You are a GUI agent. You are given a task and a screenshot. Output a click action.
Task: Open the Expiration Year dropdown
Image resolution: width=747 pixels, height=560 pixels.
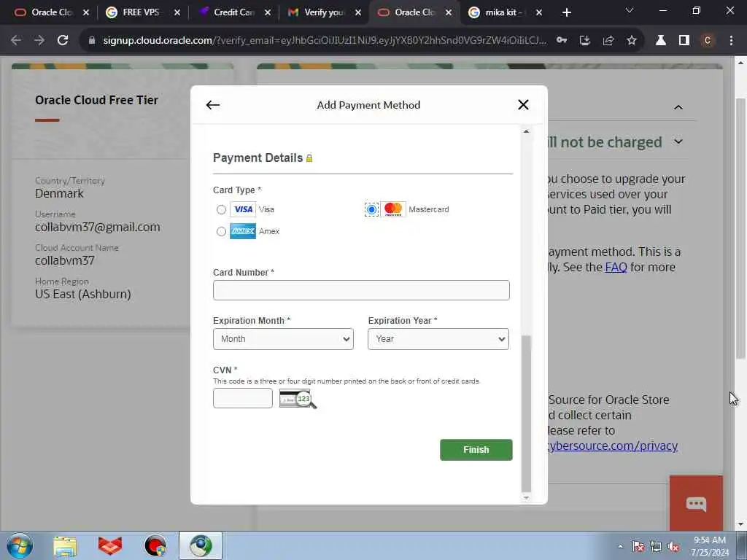tap(438, 339)
